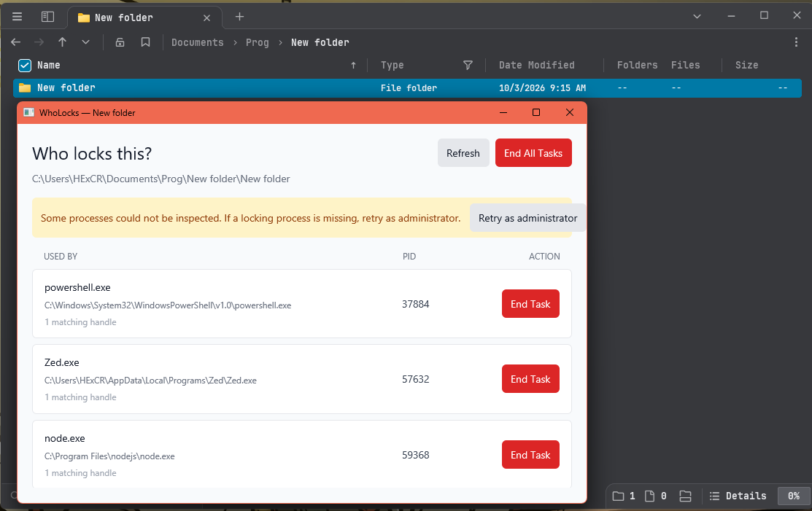Maximize the file manager window
The height and width of the screenshot is (511, 812).
[764, 15]
